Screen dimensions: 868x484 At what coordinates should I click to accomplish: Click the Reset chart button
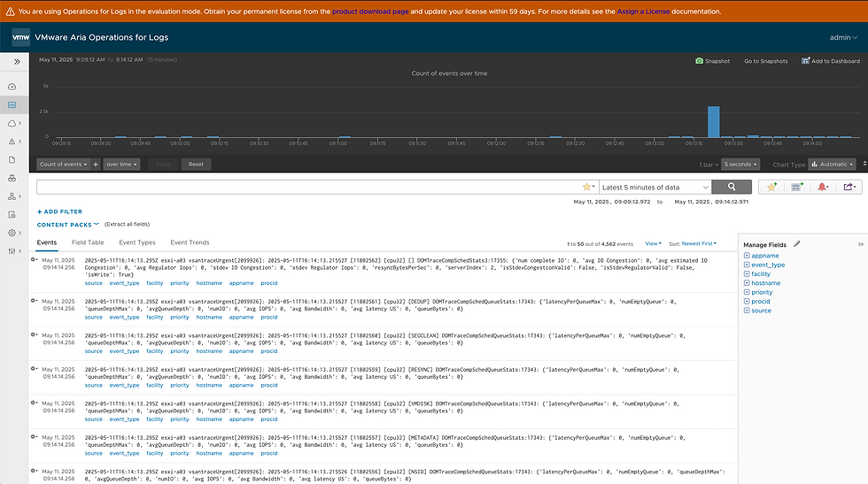pyautogui.click(x=196, y=165)
